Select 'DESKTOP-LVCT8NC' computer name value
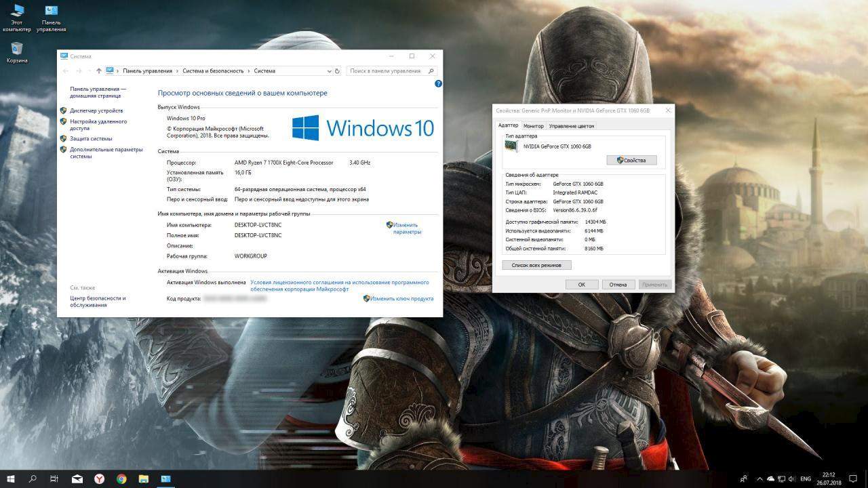The image size is (868, 488). pos(258,225)
